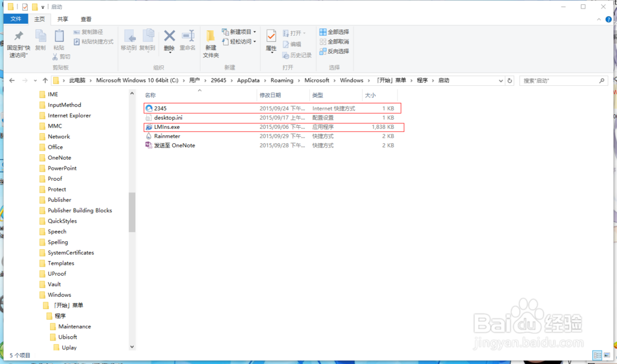Click the Edit ribbon button

point(292,44)
